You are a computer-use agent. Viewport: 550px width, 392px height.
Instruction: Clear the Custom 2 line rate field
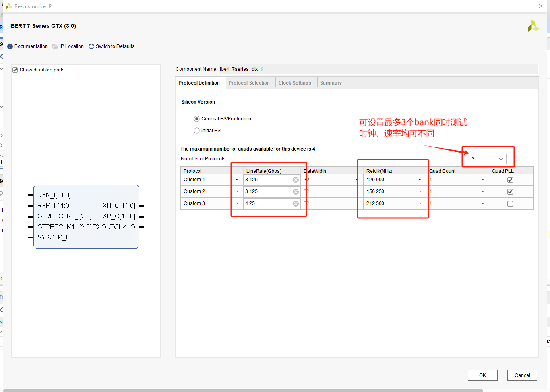(x=296, y=191)
